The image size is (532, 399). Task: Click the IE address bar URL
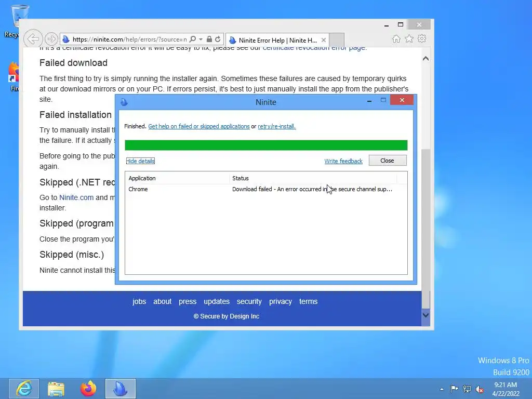point(129,39)
